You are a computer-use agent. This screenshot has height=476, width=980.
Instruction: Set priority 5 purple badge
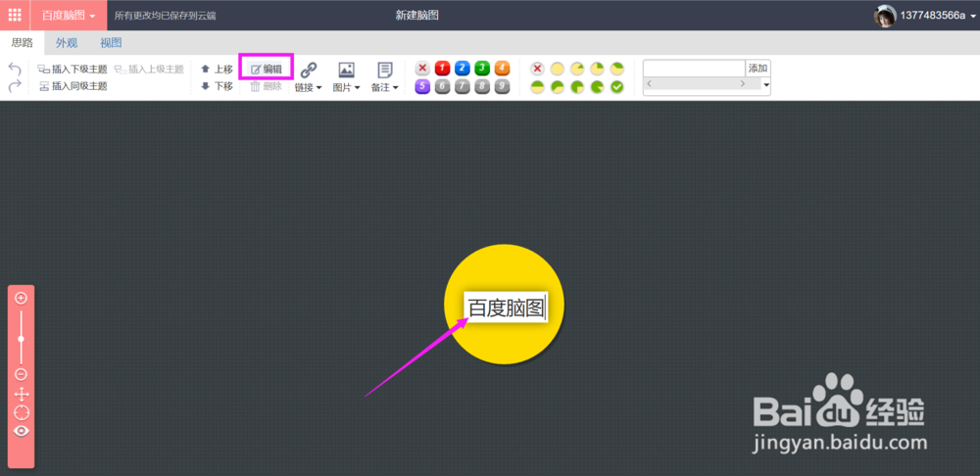[422, 87]
